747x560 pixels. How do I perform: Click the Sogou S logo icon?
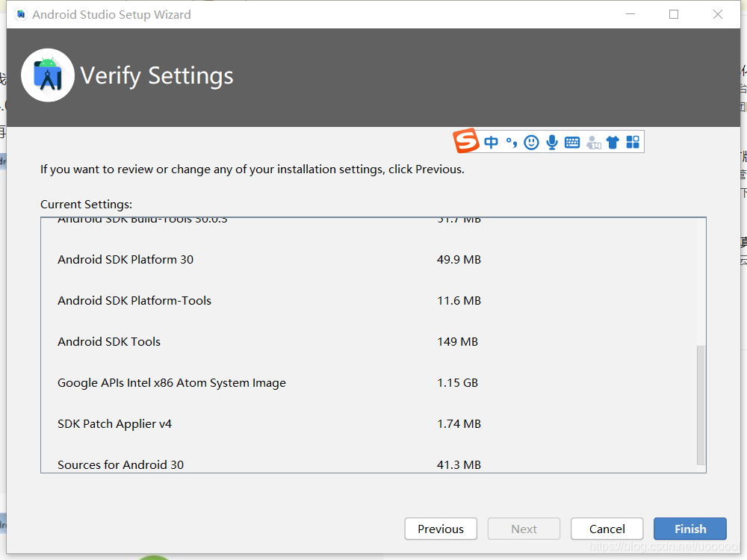(x=466, y=141)
